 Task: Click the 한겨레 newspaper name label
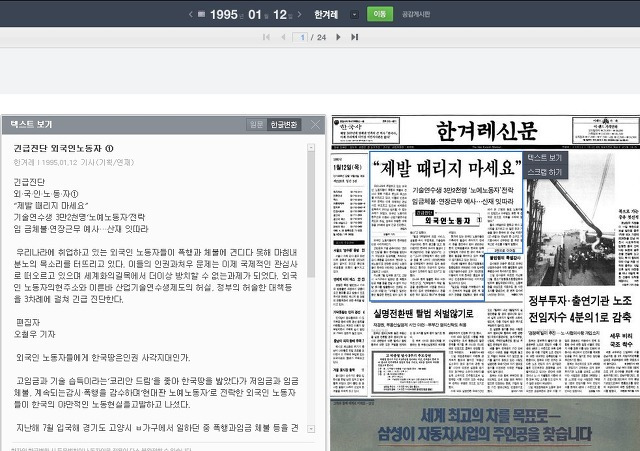tap(326, 15)
